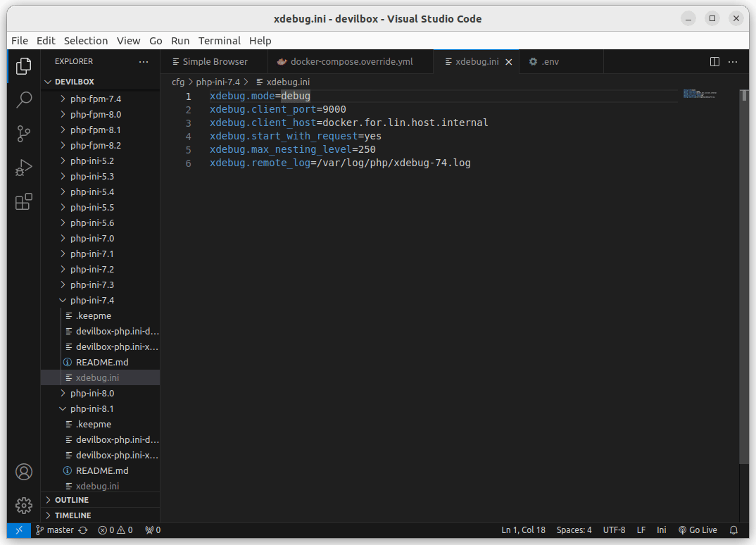Expand the php-fpm-8.2 folder

[x=95, y=146]
